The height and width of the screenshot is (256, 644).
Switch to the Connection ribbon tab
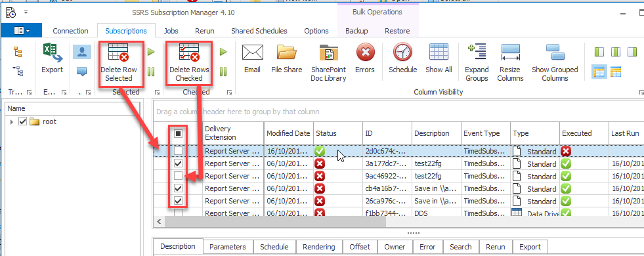[71, 31]
